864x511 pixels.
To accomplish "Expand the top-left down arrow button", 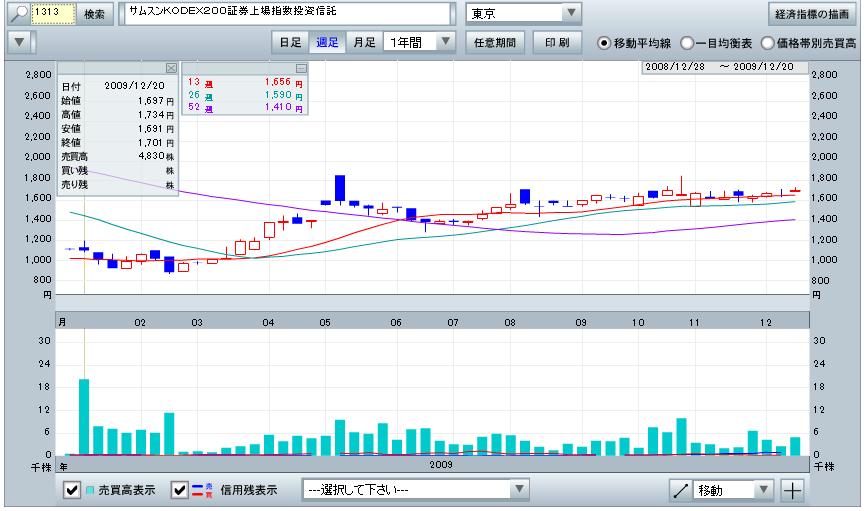I will (x=20, y=43).
